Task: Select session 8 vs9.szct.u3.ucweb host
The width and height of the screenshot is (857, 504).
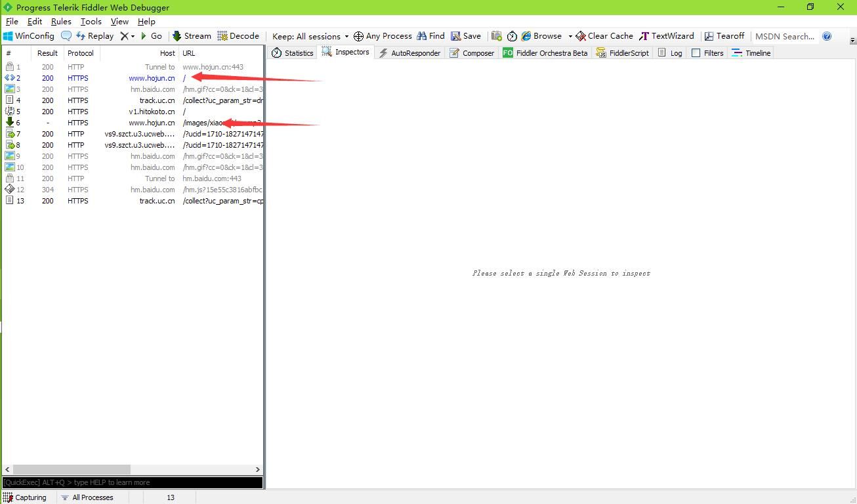Action: (140, 145)
